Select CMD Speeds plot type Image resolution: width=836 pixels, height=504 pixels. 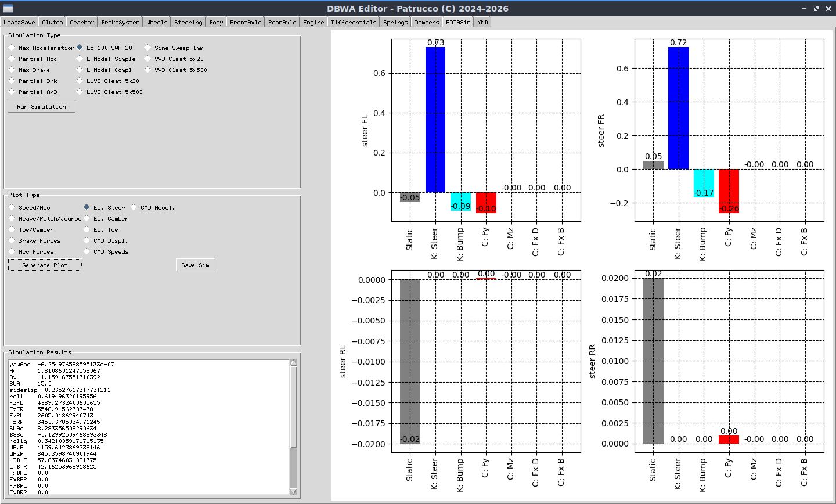coord(106,251)
